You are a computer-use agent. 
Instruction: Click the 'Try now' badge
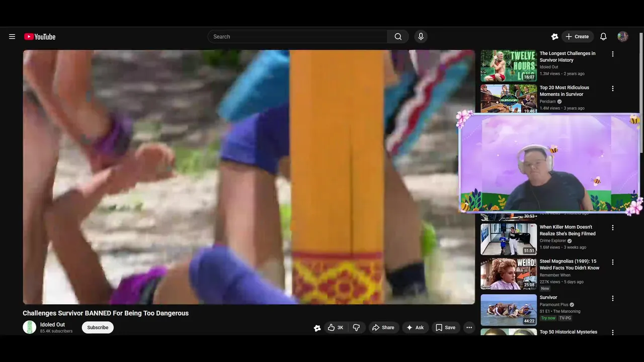click(548, 318)
